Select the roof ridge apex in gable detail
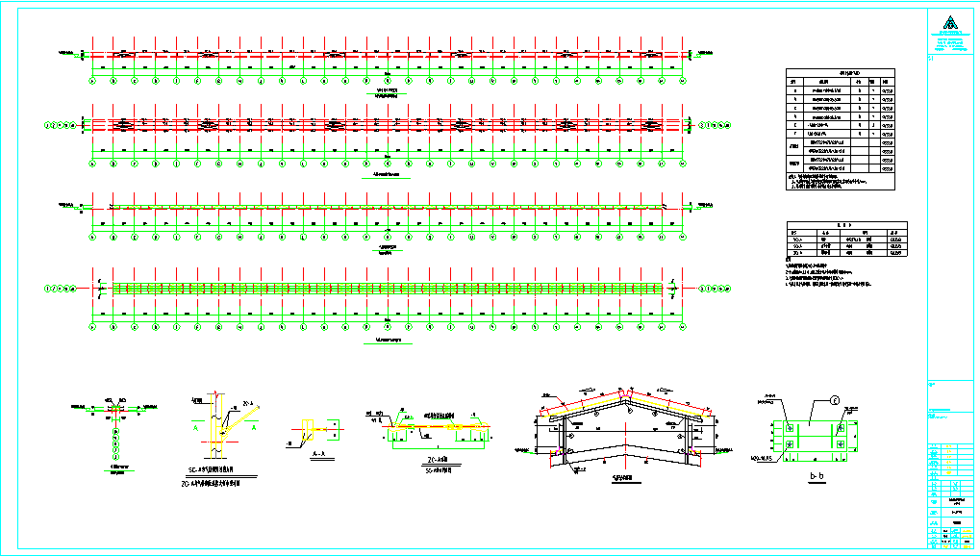Screen dimensions: 980x556 pos(626,394)
